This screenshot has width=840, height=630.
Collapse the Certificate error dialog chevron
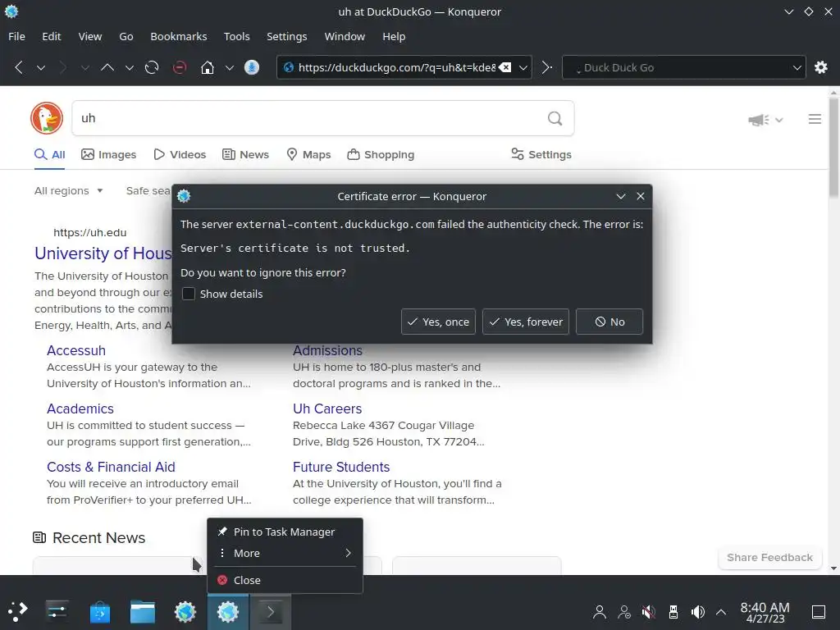(621, 196)
